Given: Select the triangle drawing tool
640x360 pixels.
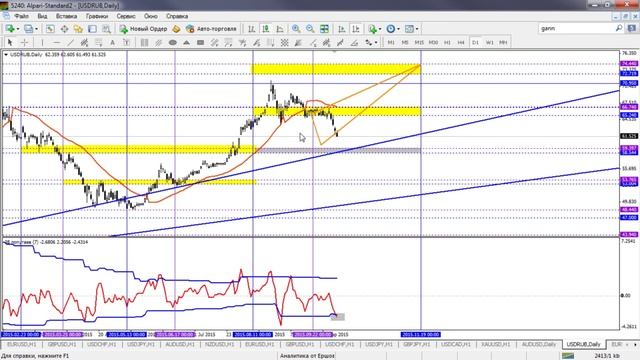Looking at the screenshot, I should tap(187, 42).
